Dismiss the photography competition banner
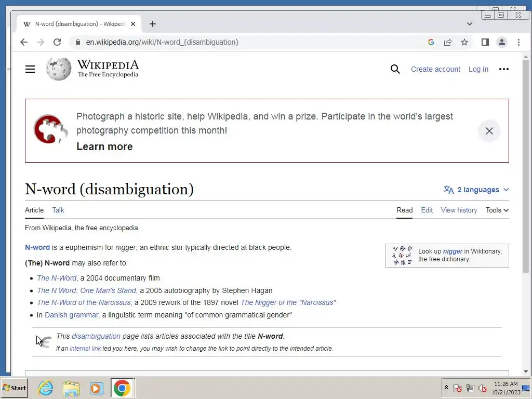 tap(489, 131)
